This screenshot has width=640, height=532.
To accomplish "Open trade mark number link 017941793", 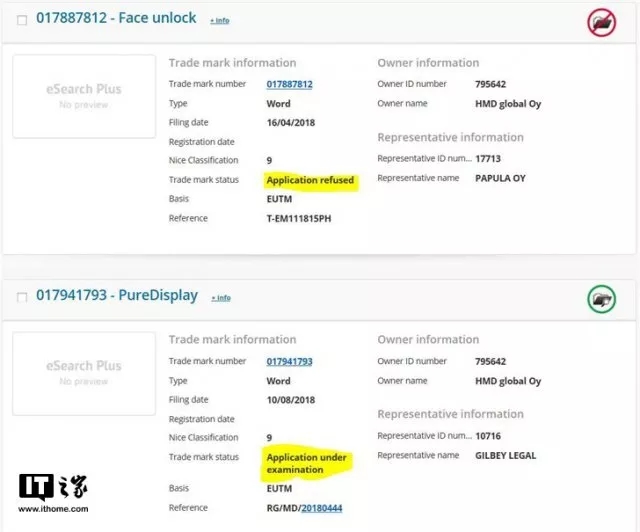I will (x=289, y=362).
